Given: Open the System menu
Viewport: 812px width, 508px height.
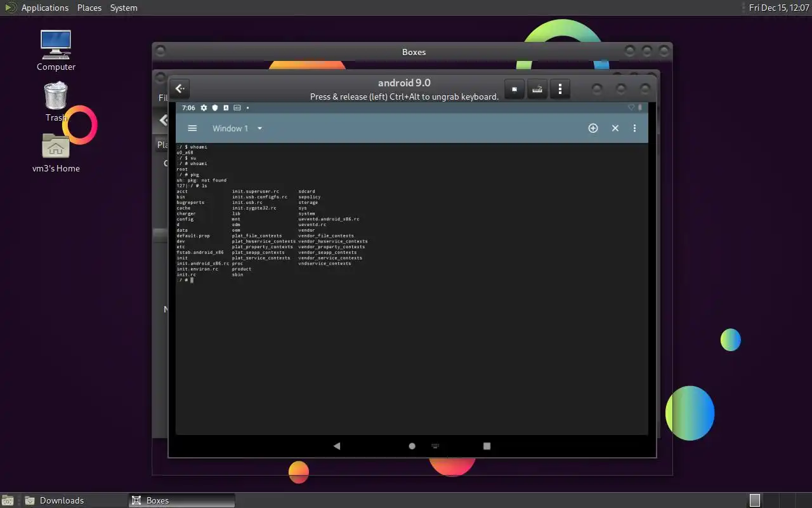Looking at the screenshot, I should [x=124, y=8].
